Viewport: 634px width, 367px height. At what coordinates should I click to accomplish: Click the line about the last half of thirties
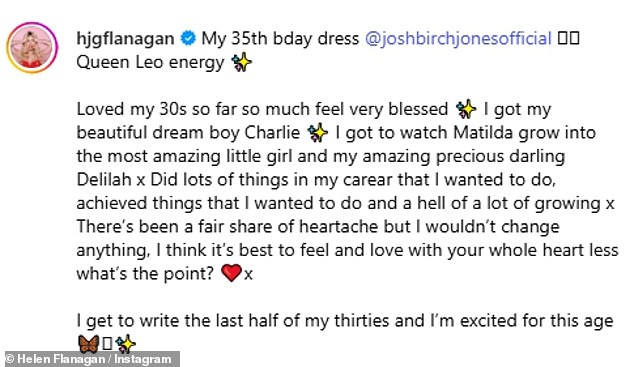click(x=345, y=321)
